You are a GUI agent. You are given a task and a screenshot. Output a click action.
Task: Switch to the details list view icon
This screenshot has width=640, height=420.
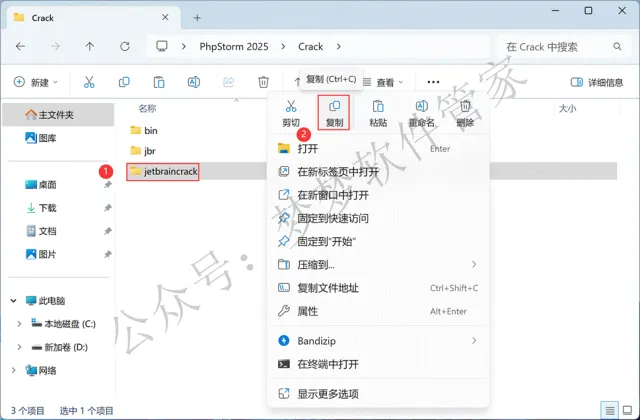pyautogui.click(x=610, y=410)
